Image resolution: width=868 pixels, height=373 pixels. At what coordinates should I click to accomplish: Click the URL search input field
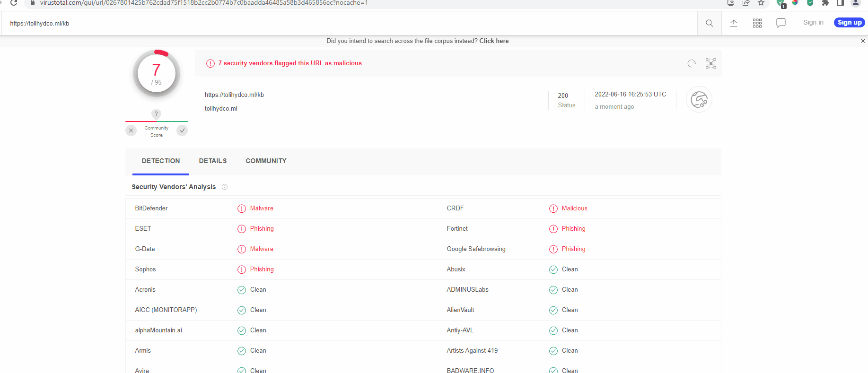(x=350, y=23)
